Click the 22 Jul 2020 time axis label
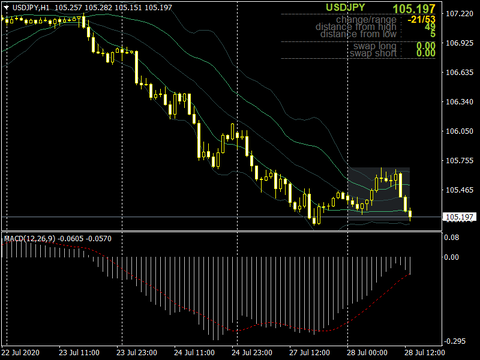Viewport: 480px width, 360px height. click(x=20, y=353)
